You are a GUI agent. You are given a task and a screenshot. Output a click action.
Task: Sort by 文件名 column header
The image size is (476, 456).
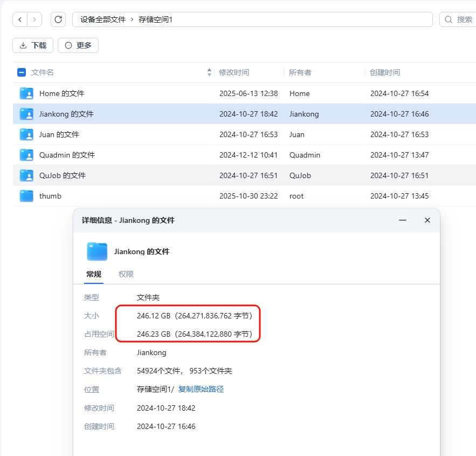point(42,72)
